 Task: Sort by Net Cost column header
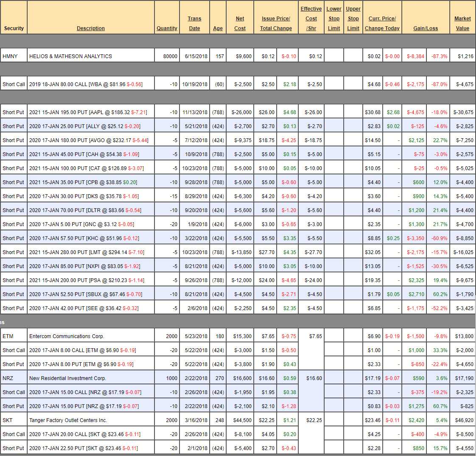(240, 23)
